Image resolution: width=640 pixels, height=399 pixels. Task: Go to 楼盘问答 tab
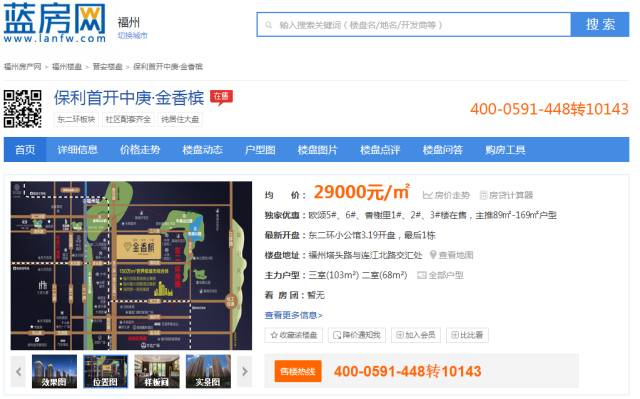tap(442, 150)
